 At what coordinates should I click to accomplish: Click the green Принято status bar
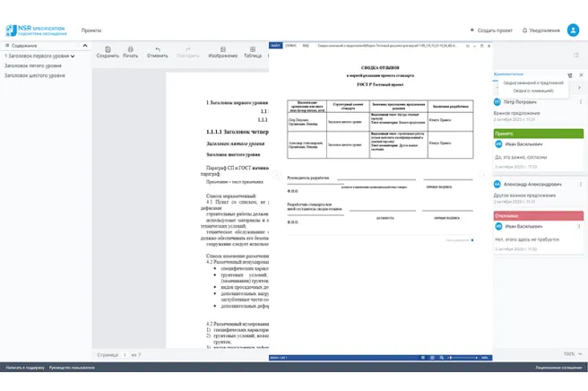(x=539, y=134)
